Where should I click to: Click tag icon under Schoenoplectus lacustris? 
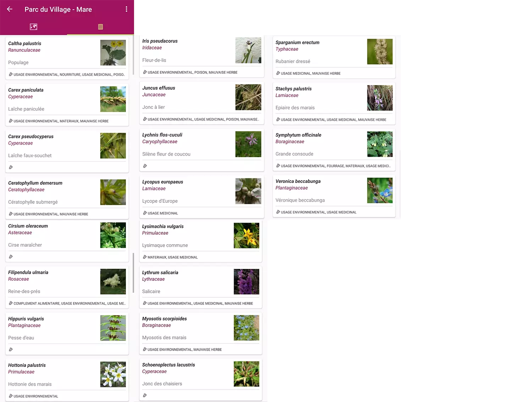(x=145, y=395)
